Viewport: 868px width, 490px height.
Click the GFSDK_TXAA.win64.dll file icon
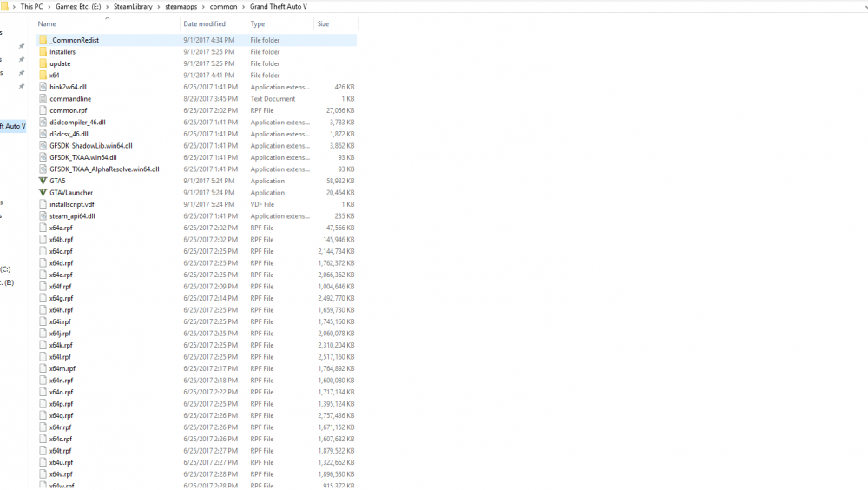[43, 157]
